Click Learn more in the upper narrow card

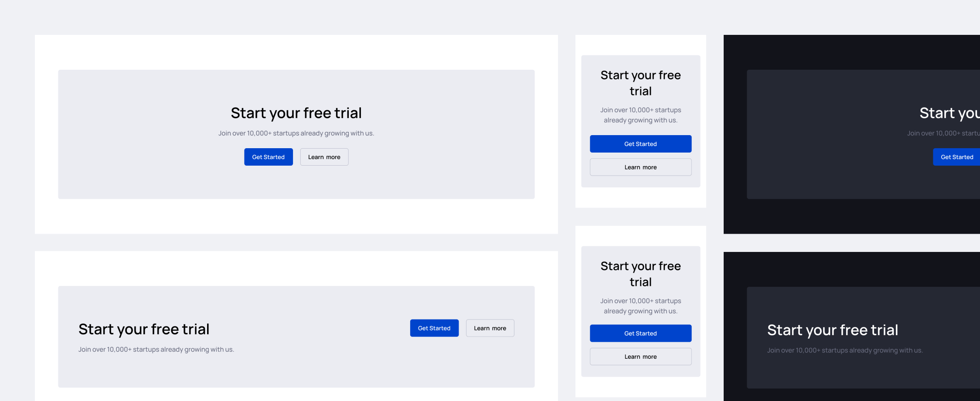pos(640,167)
